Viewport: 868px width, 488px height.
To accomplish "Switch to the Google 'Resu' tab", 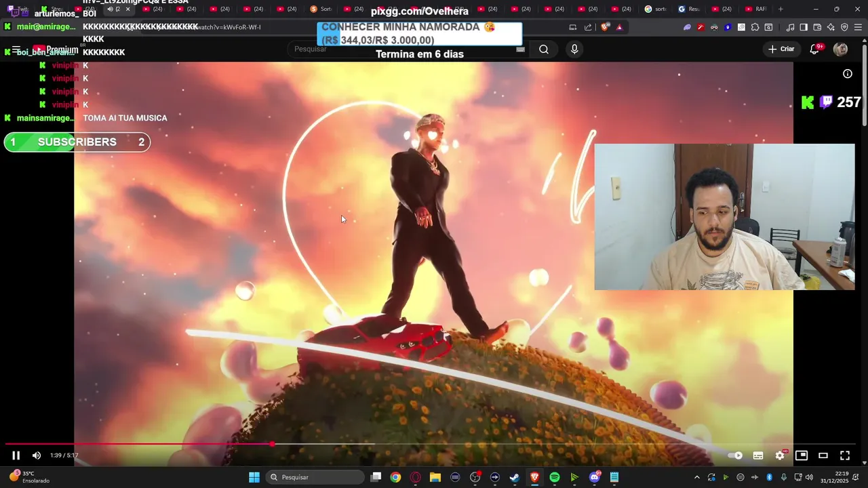I will pyautogui.click(x=689, y=9).
